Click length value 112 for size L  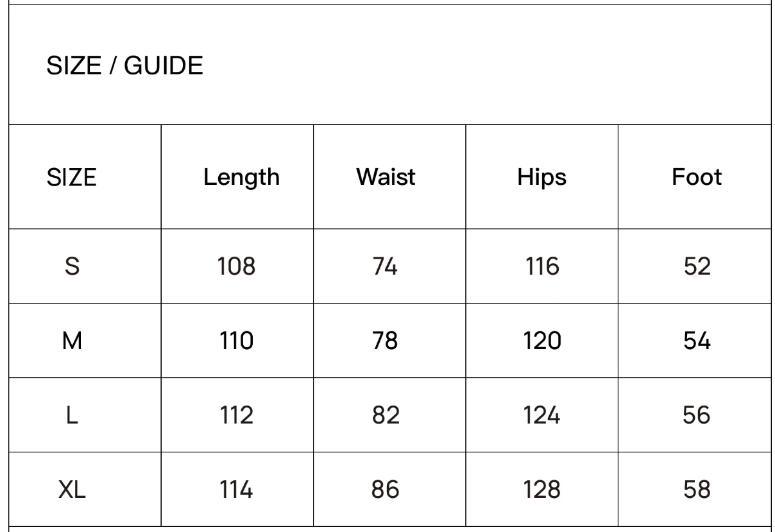pyautogui.click(x=236, y=415)
